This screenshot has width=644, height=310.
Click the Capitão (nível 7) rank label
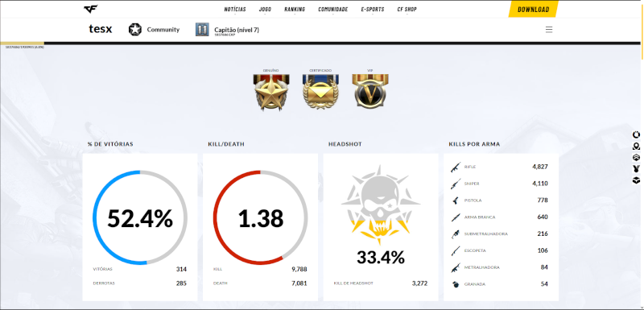click(x=237, y=30)
